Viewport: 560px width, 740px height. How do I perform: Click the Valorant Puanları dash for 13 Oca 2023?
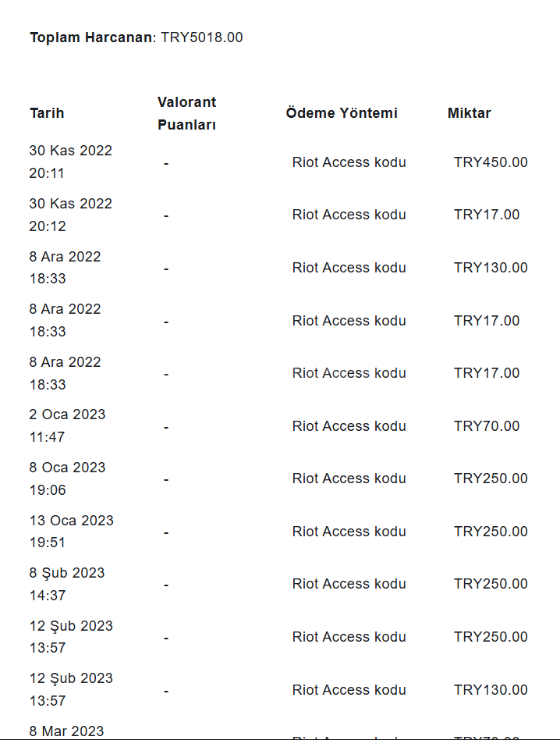tap(166, 533)
